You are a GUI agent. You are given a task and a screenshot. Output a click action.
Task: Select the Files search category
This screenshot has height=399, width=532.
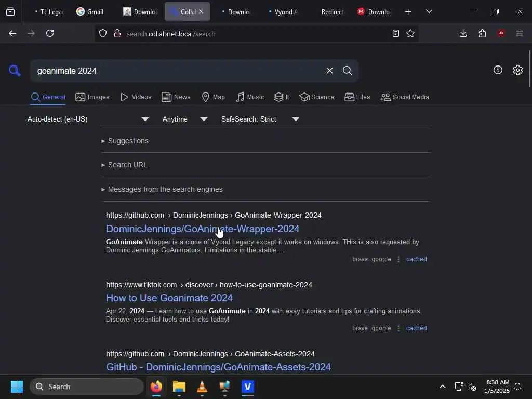pos(357,97)
